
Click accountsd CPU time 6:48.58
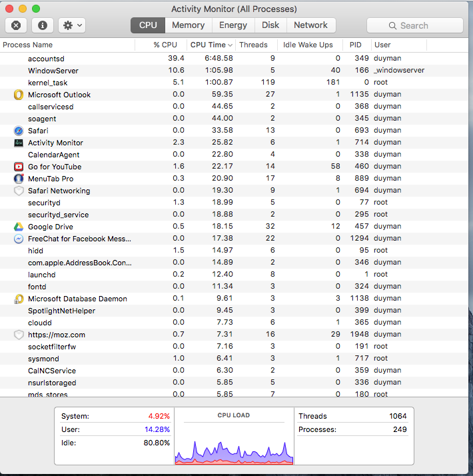pos(219,58)
